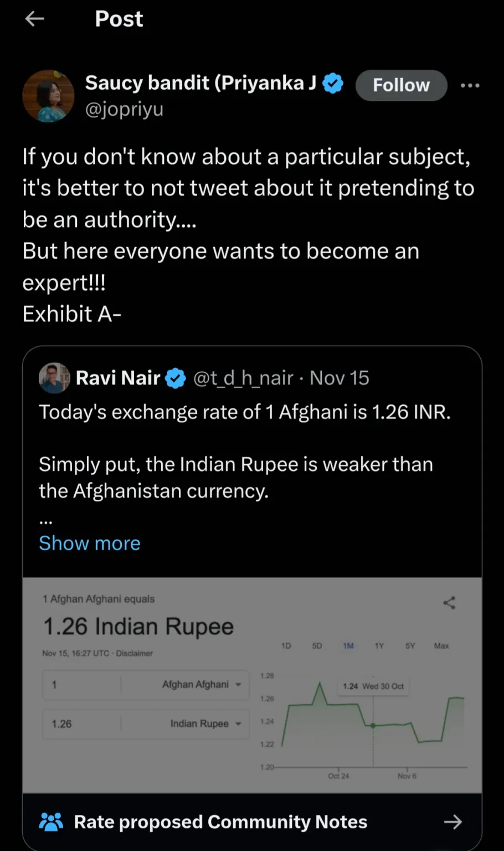Screen dimensions: 504x851
Task: Tap Saucy bandit's profile picture
Action: pos(48,96)
